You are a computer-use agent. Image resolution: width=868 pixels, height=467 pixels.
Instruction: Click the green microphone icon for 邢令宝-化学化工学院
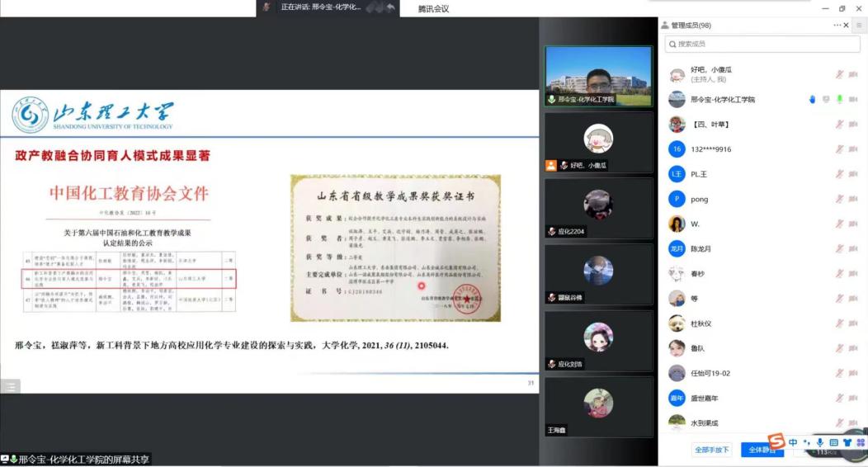coord(839,100)
